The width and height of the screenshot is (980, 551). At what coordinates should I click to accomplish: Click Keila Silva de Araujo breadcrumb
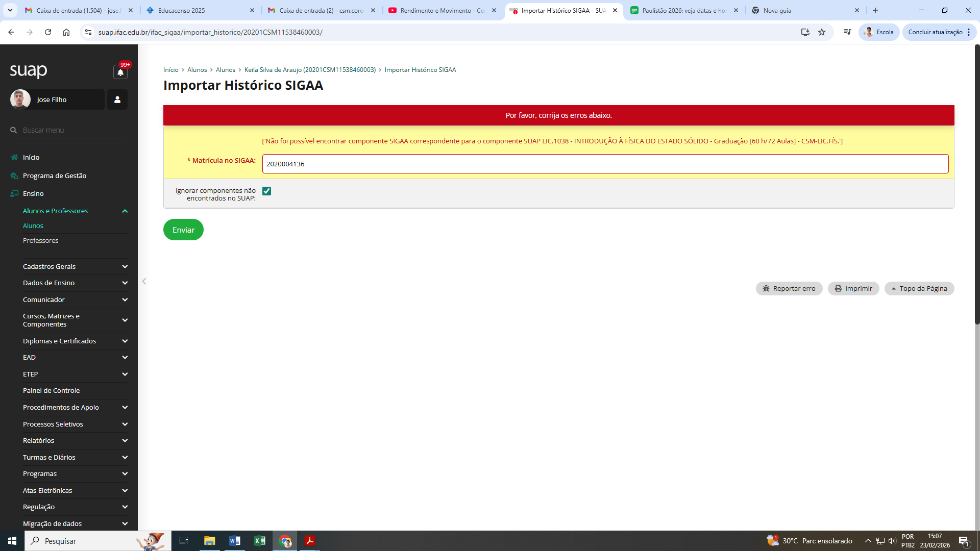tap(310, 70)
